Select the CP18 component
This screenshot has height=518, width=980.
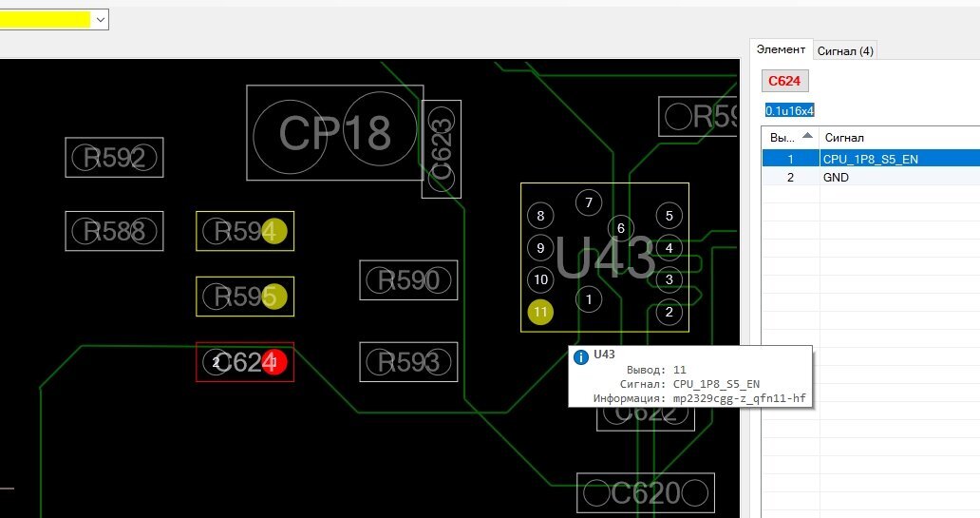(x=334, y=134)
